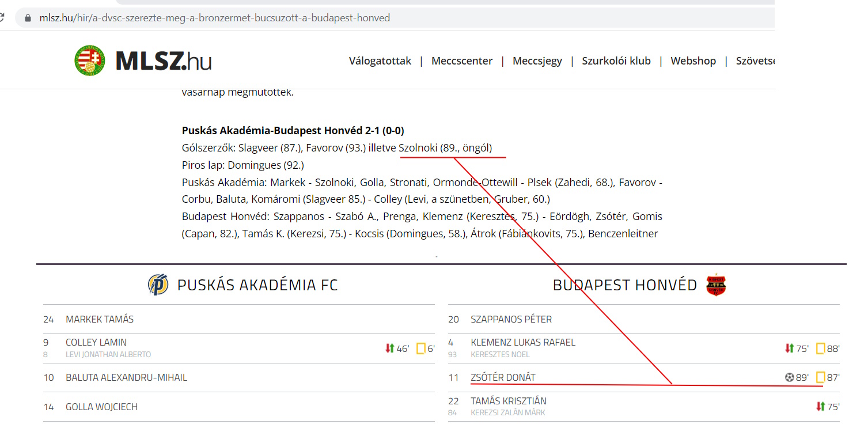Click substitute name Keresztes Noel
868x432 pixels.
500,354
